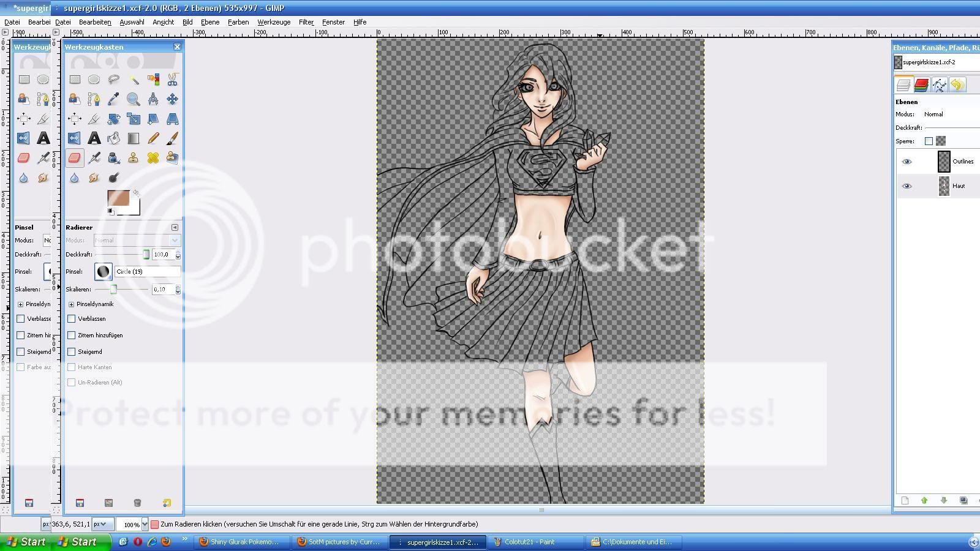Open the undo history tab with yellow arrow

[957, 85]
